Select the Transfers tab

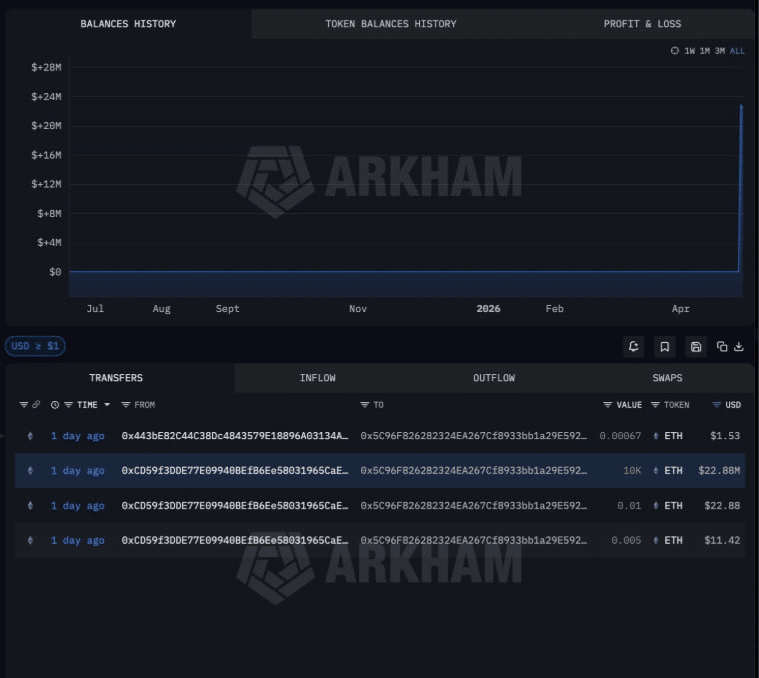[116, 378]
